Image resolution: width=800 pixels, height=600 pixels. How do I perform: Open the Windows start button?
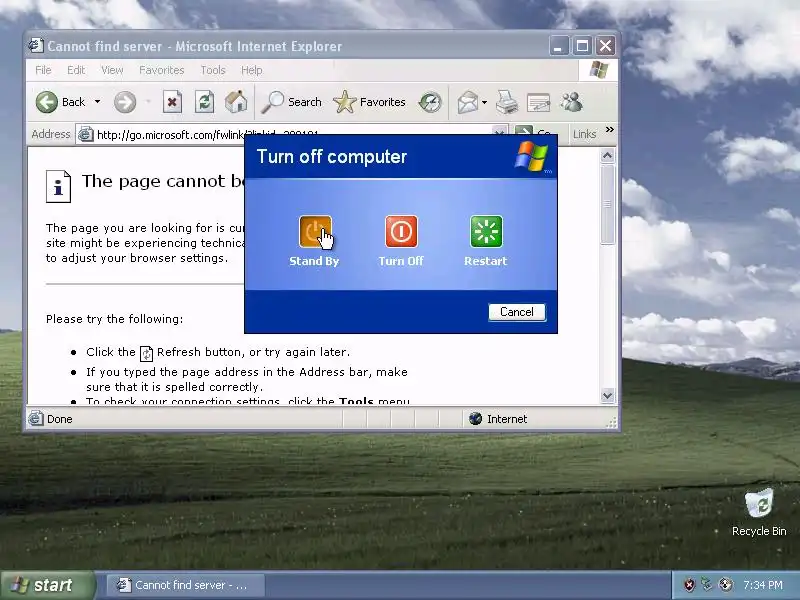point(47,585)
